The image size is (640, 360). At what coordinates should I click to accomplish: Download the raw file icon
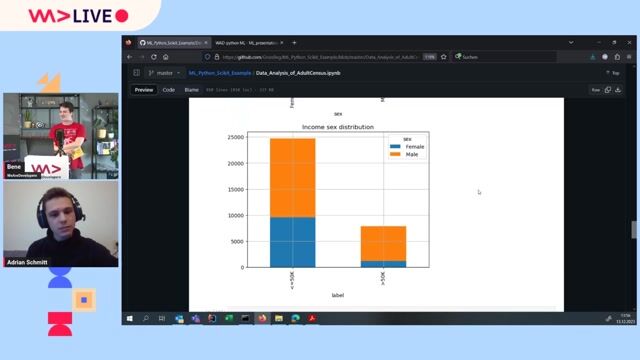(618, 90)
